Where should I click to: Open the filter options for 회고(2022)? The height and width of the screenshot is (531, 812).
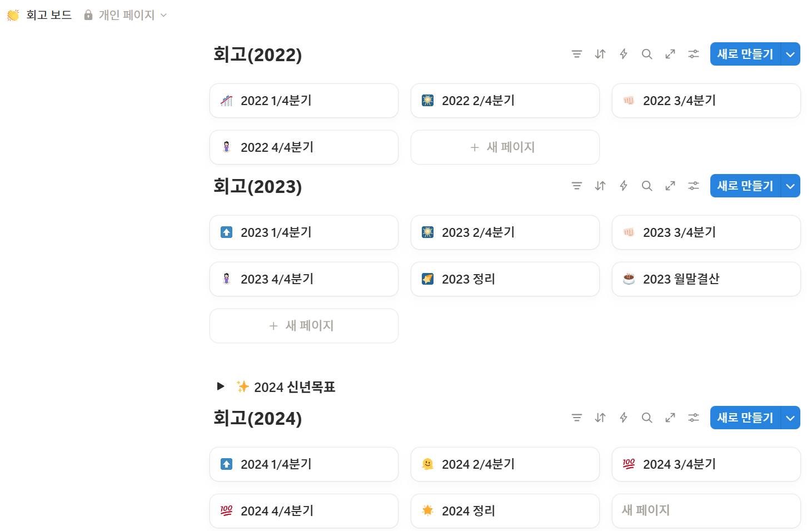pos(576,54)
